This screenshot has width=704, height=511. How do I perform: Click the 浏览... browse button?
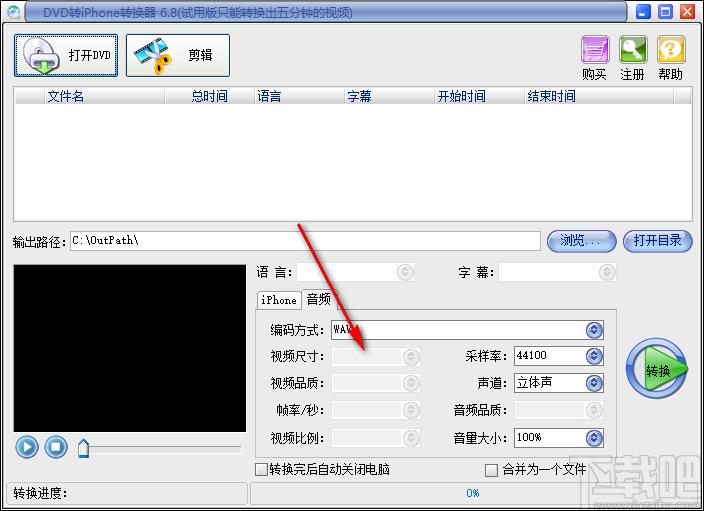point(581,241)
